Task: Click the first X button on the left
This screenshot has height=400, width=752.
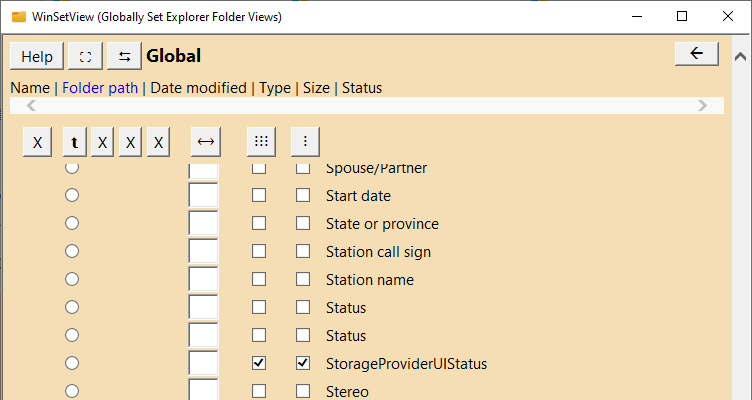Action: coord(37,142)
